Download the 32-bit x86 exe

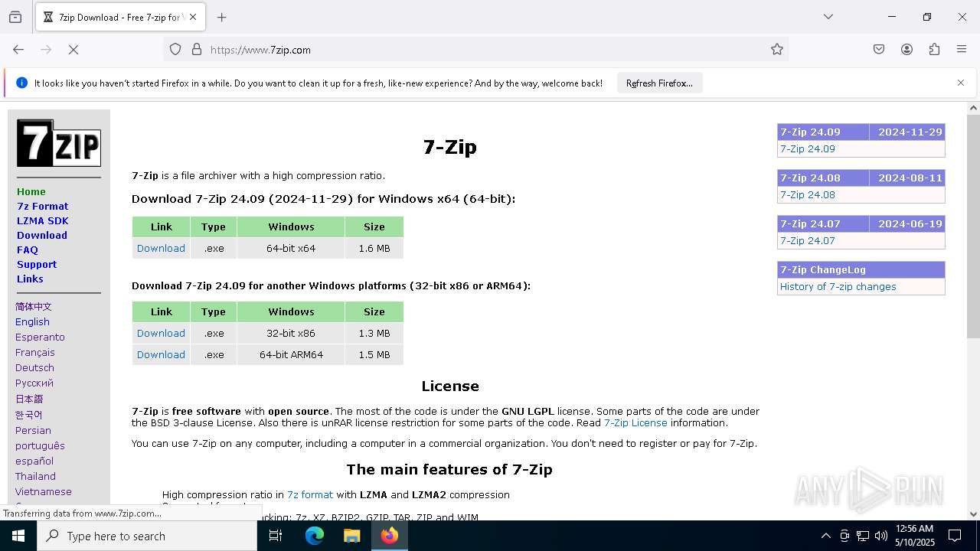coord(161,333)
